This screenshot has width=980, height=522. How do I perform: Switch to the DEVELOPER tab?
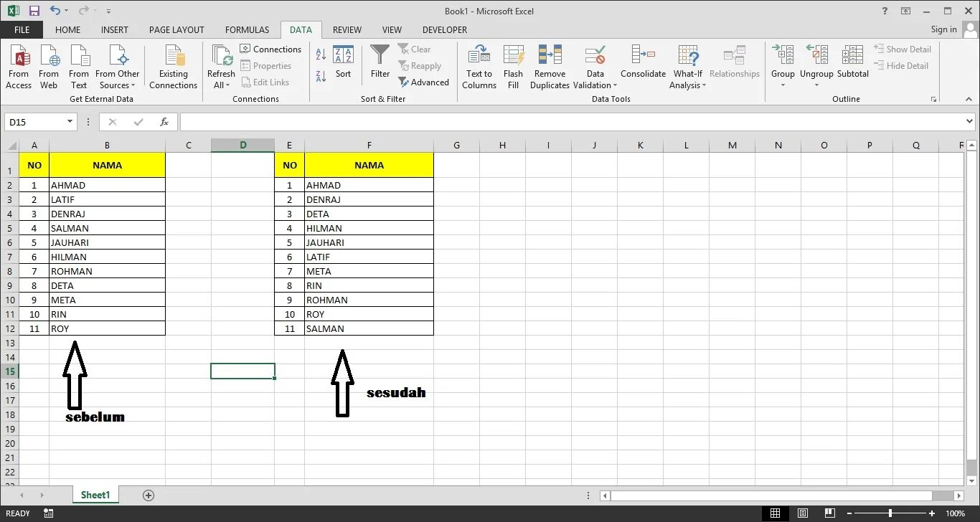(445, 29)
